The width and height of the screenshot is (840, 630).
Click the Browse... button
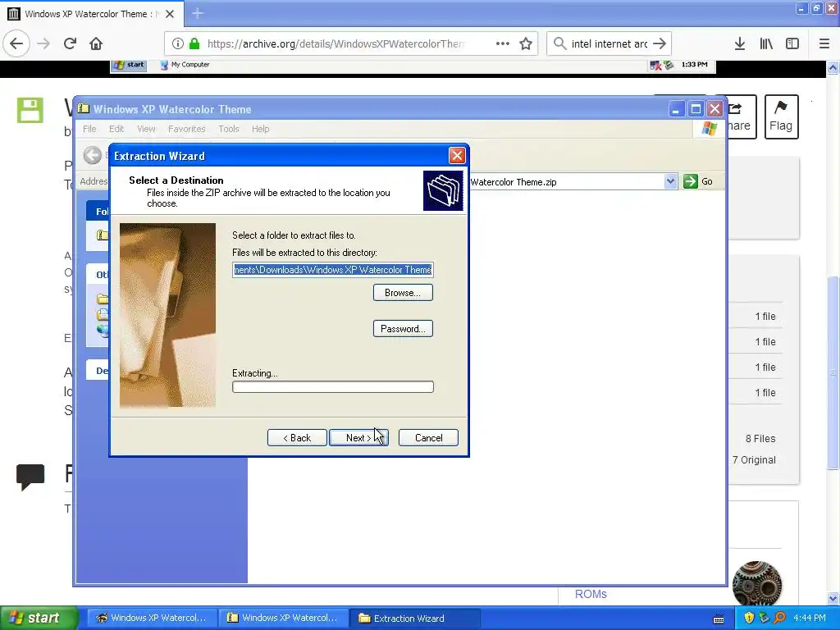[403, 293]
